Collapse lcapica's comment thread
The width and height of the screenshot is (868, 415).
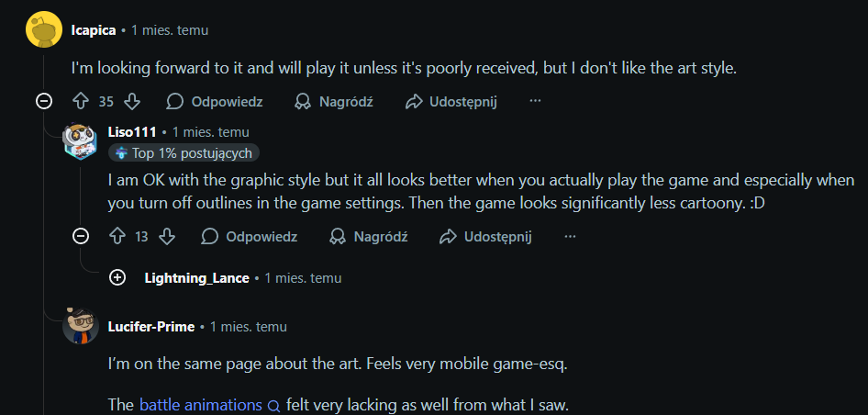click(43, 101)
